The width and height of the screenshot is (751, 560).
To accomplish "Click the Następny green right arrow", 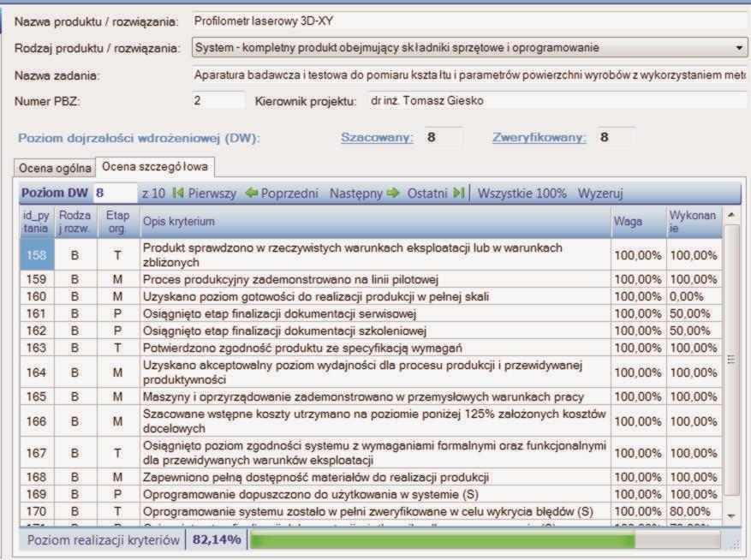I will coord(393,193).
